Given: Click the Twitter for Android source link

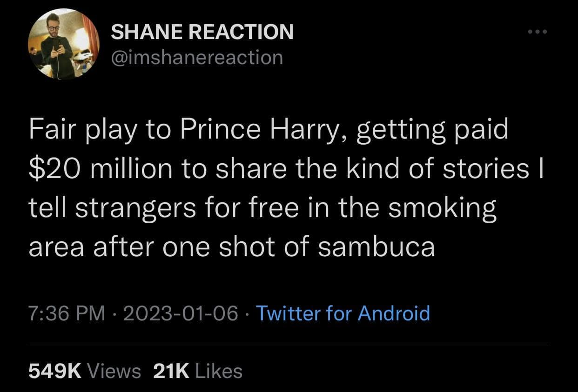Looking at the screenshot, I should [x=343, y=313].
